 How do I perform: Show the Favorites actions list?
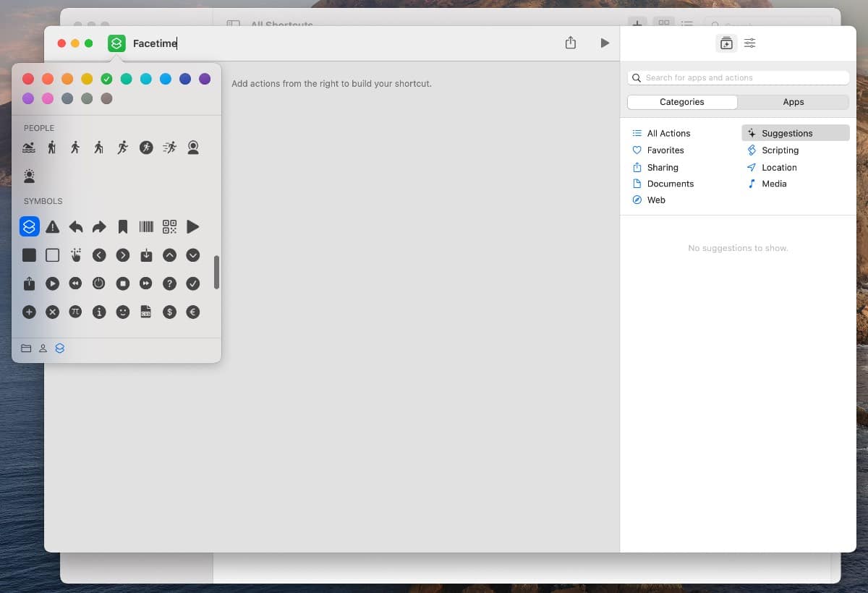pos(665,150)
